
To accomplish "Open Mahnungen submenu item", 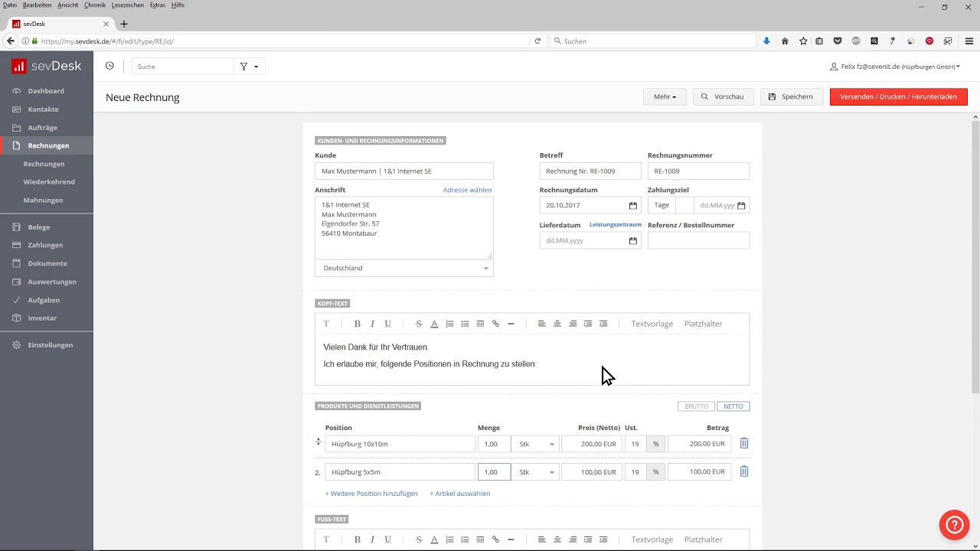I will tap(43, 201).
